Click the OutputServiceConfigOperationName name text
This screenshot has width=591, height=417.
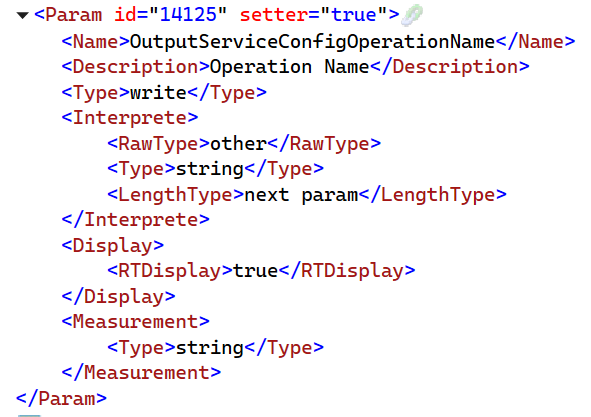tap(312, 42)
